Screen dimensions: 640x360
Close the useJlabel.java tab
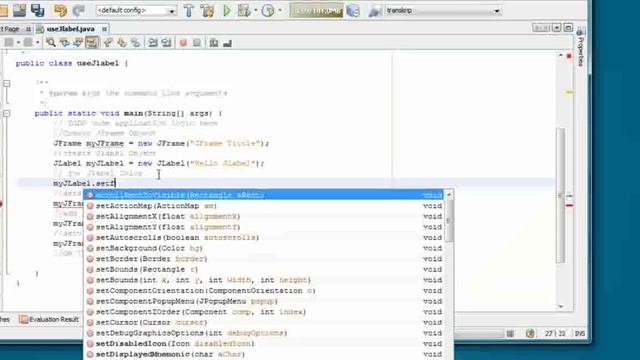pyautogui.click(x=104, y=29)
